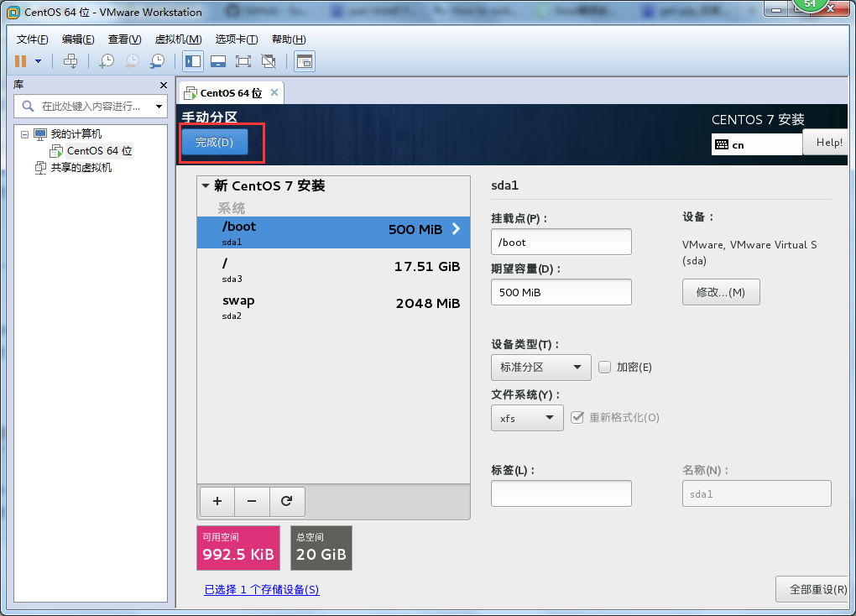This screenshot has height=616, width=856.
Task: Click the thumbnail bar toolbar icon
Action: 218,61
